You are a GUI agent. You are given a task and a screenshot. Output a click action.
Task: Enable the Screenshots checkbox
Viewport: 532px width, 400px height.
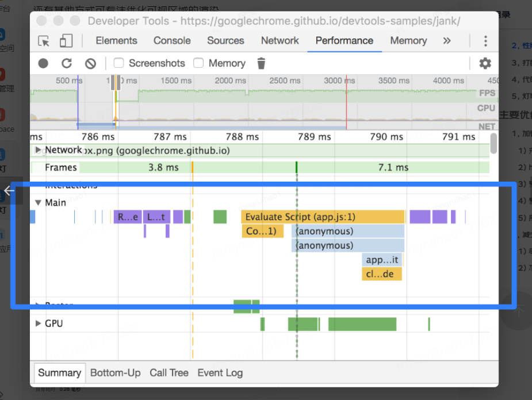tap(118, 63)
